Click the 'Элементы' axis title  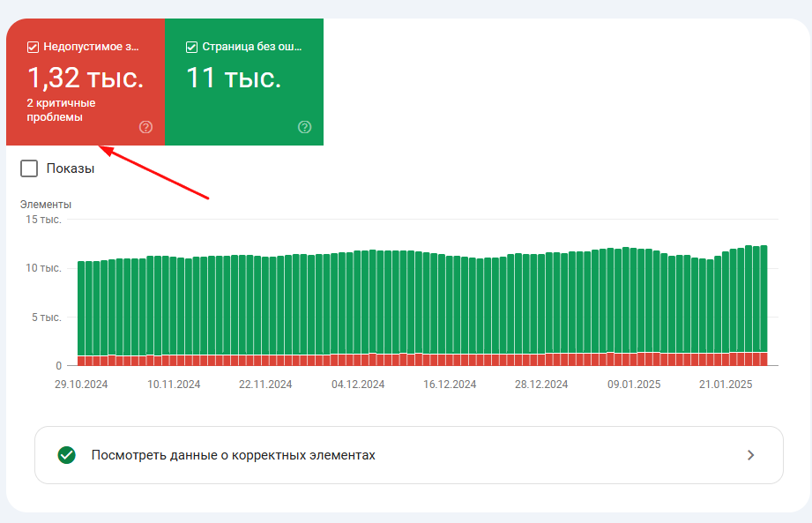pos(46,205)
